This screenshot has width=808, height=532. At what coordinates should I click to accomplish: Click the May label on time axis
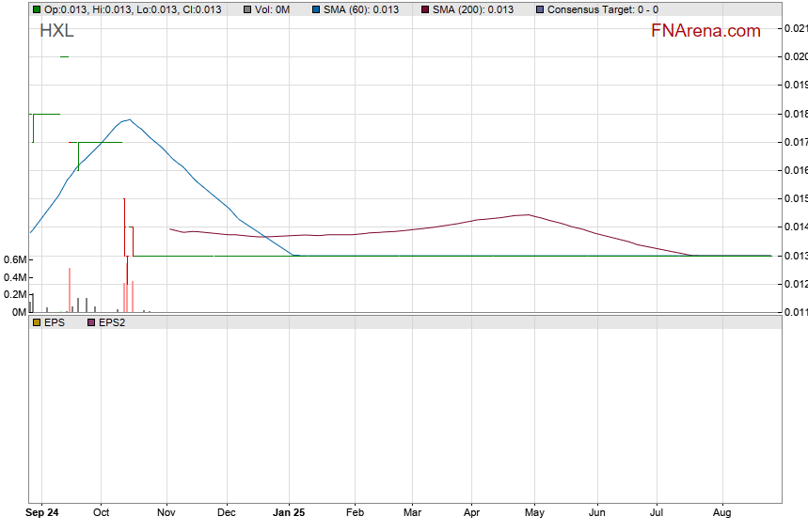534,513
